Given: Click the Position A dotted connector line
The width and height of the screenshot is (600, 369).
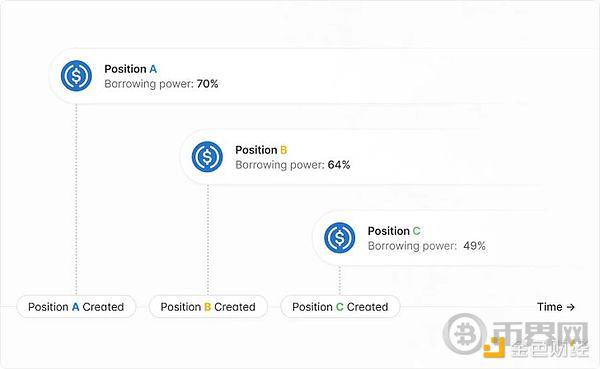Looking at the screenshot, I should (x=76, y=199).
